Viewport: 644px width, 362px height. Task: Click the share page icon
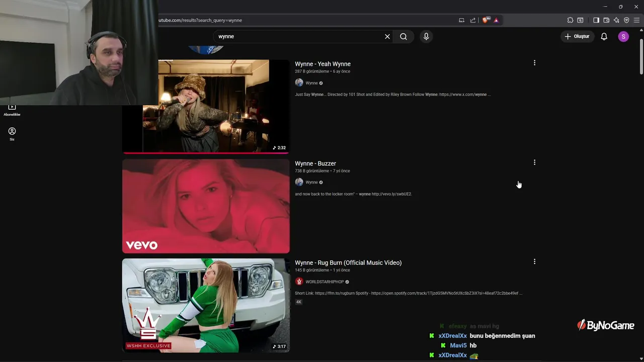pyautogui.click(x=473, y=20)
